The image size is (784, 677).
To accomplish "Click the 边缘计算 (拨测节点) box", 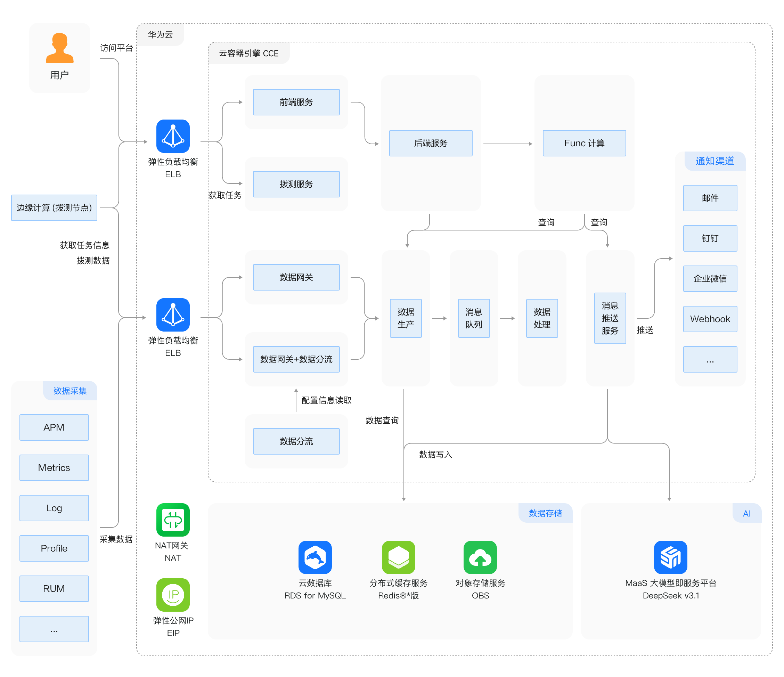I will point(54,208).
